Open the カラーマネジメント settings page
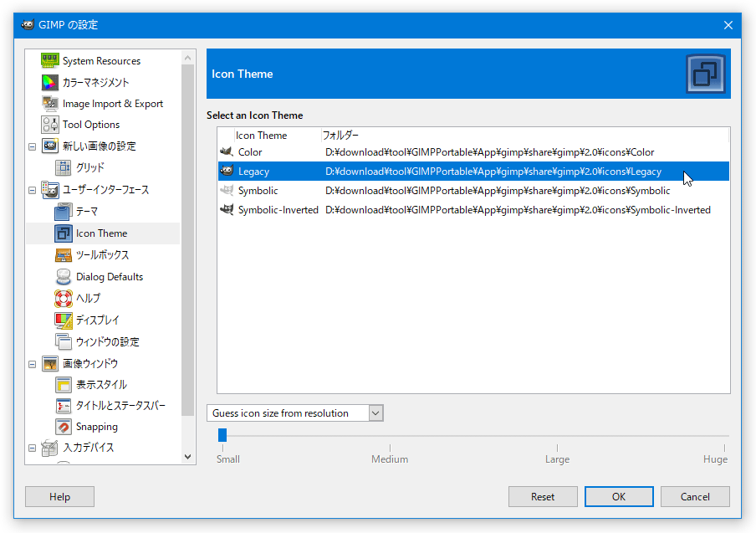 [x=96, y=83]
